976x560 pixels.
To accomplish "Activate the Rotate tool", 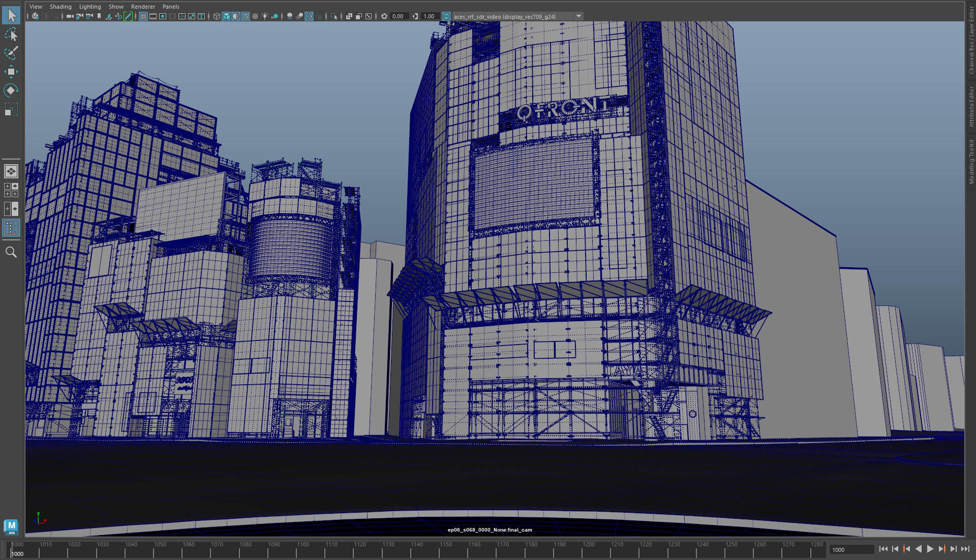I will 11,90.
